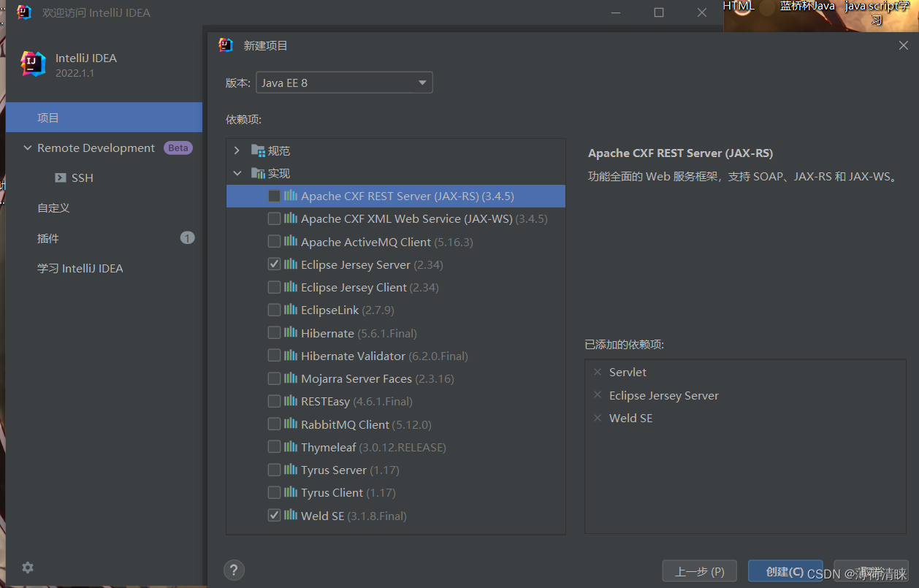The height and width of the screenshot is (588, 919).
Task: Click the plugins update count badge
Action: (x=187, y=238)
